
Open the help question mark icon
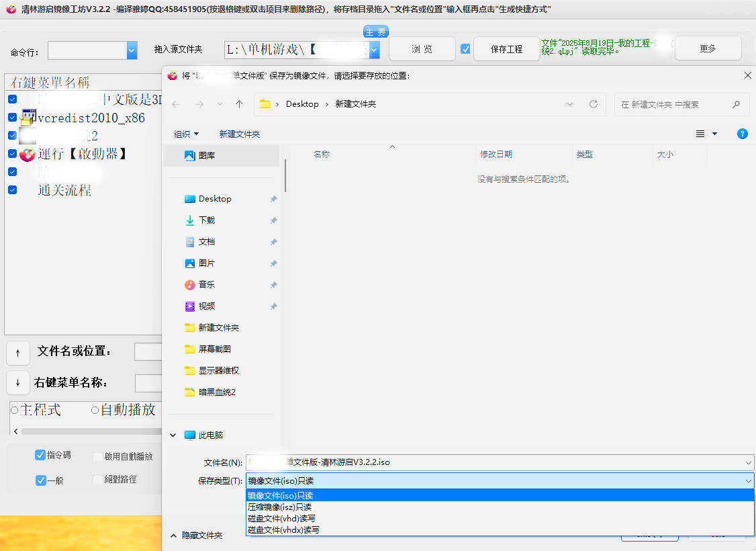tap(743, 134)
